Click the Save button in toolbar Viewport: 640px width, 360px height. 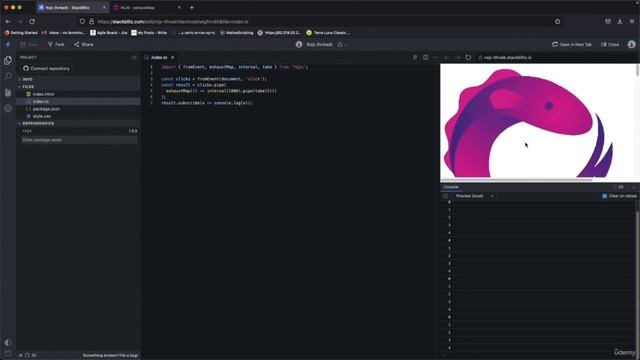[29, 44]
